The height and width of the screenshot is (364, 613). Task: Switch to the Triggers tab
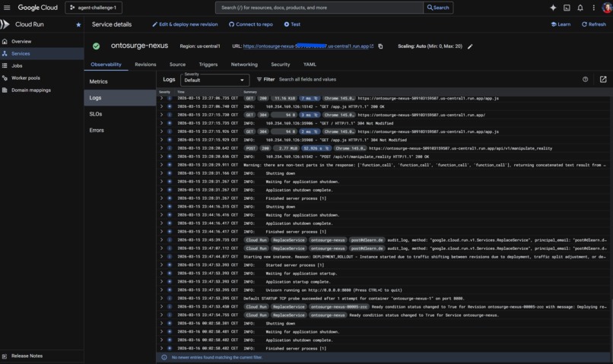click(208, 65)
